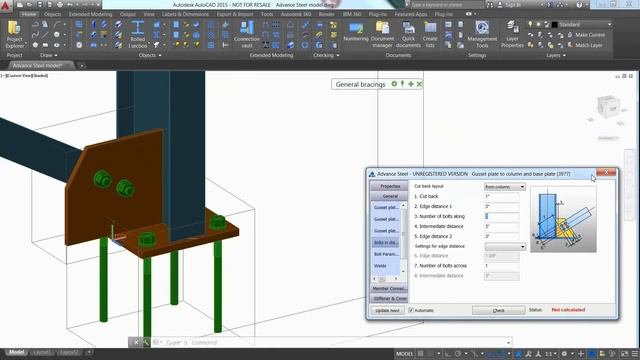The height and width of the screenshot is (360, 640).
Task: Click the Intermediate distance value field
Action: (x=502, y=227)
